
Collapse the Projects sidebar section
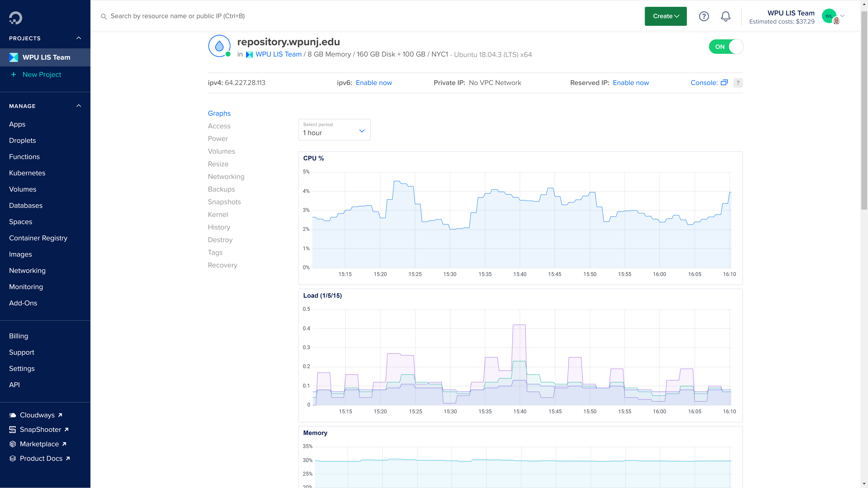pyautogui.click(x=78, y=38)
